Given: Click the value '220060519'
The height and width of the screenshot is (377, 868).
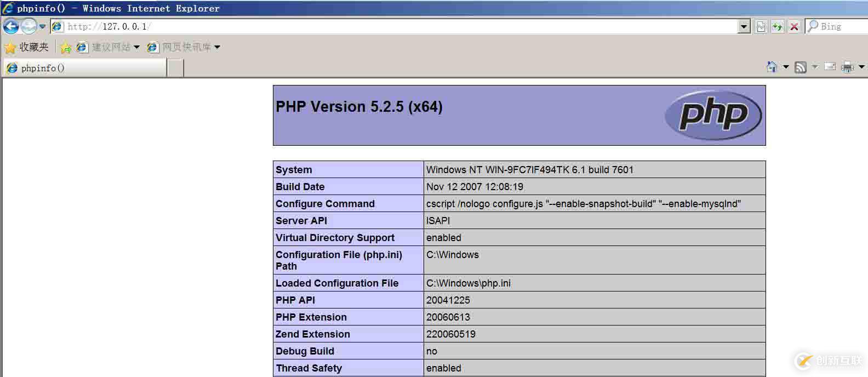Looking at the screenshot, I should click(x=451, y=334).
